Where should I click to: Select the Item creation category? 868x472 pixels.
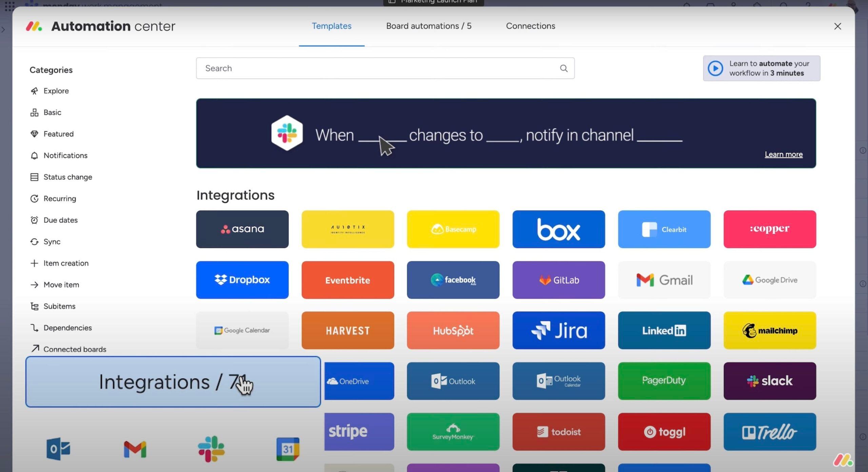[59, 263]
